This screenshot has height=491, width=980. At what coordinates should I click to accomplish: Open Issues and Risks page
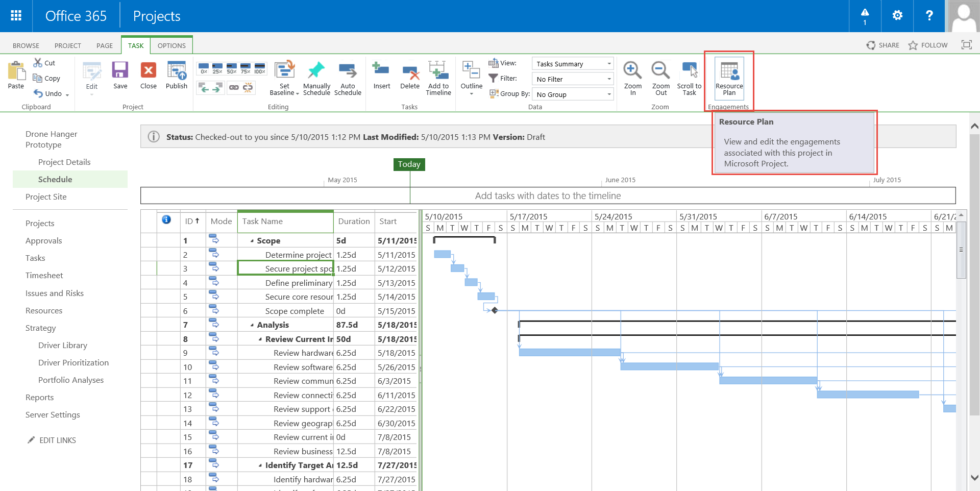click(x=55, y=293)
